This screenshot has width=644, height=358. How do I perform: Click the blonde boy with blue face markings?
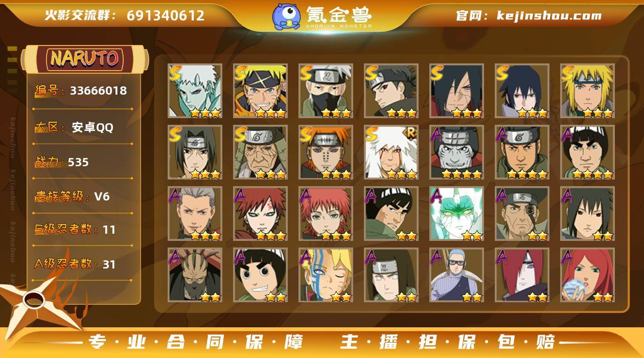326,275
